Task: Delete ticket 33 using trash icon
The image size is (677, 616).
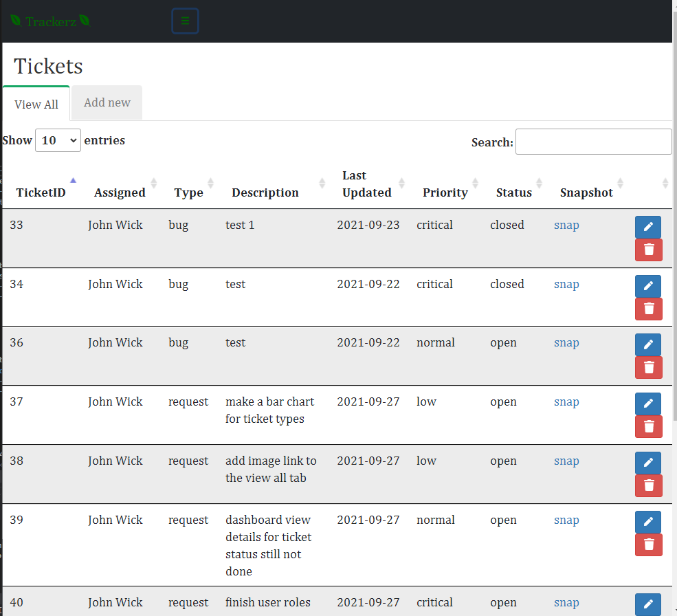Action: tap(648, 250)
